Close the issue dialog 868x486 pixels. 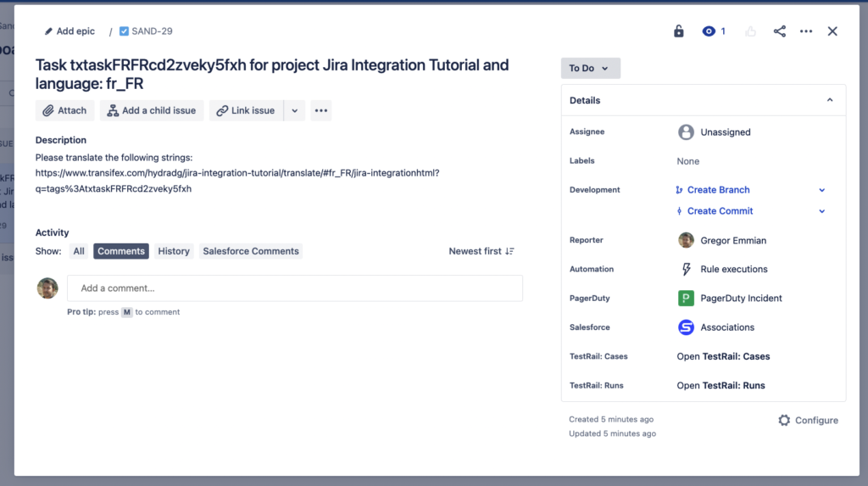(832, 31)
